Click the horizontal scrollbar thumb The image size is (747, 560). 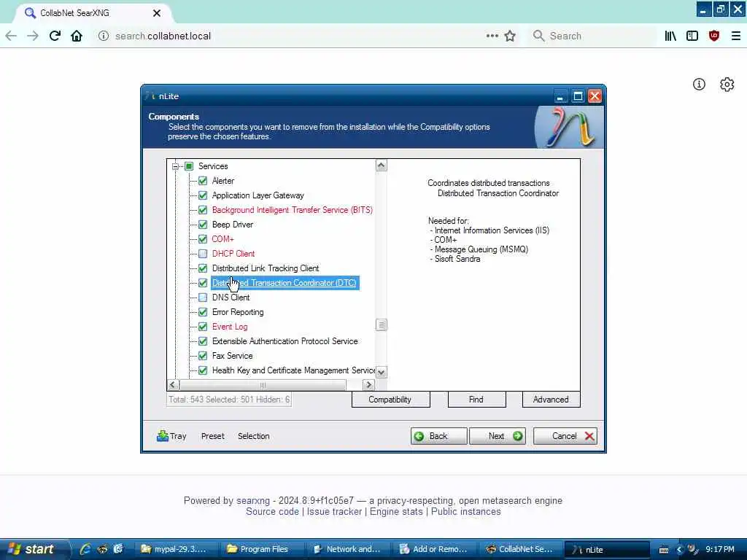click(263, 384)
